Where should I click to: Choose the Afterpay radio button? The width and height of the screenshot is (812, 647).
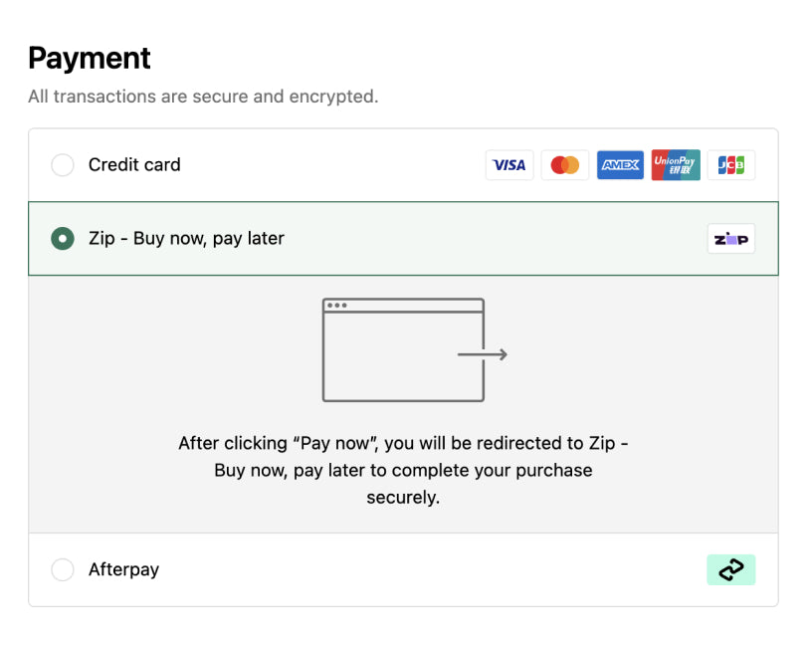[63, 569]
